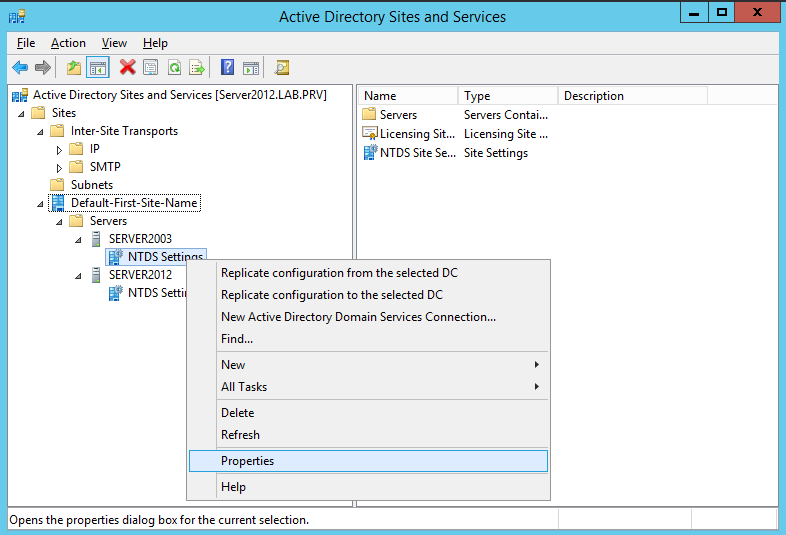This screenshot has width=786, height=535.
Task: Choose Properties from the context menu
Action: (247, 461)
